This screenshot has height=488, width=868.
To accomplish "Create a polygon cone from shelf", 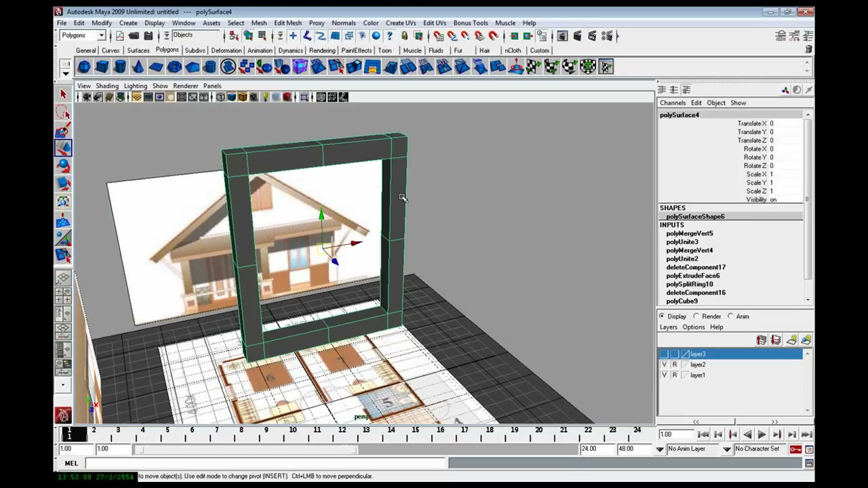I will [x=138, y=66].
